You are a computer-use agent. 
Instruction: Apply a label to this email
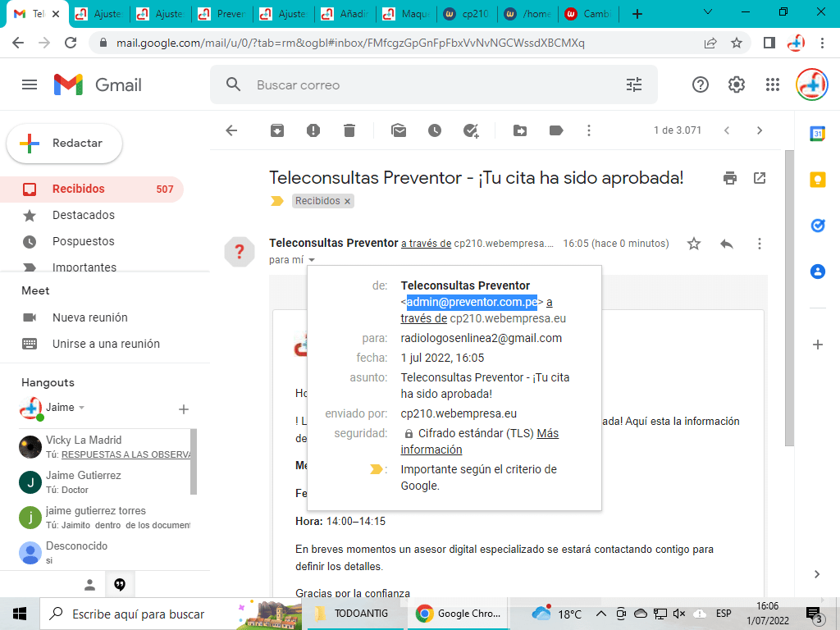click(556, 130)
